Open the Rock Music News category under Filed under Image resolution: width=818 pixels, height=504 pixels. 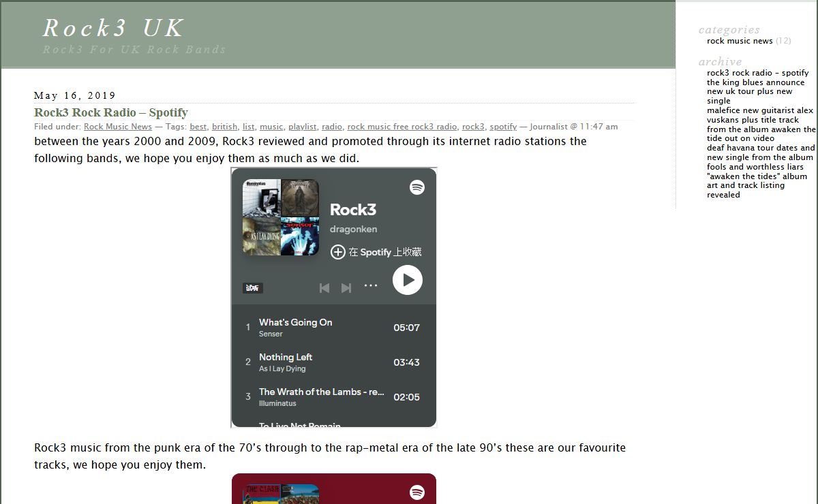point(118,127)
